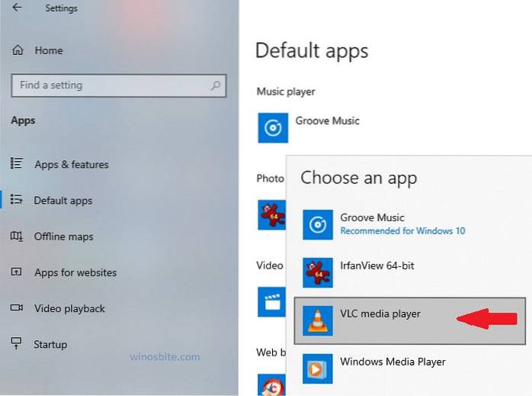Click the Groove Music icon in Choose an app
Screen dimensions: 532x396
(x=317, y=224)
